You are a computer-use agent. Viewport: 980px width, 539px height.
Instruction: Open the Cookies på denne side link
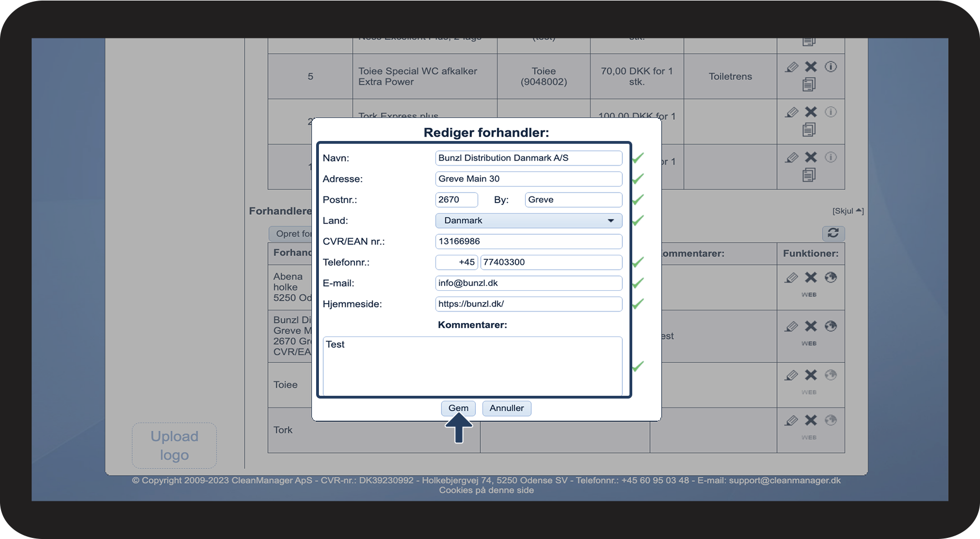[486, 490]
